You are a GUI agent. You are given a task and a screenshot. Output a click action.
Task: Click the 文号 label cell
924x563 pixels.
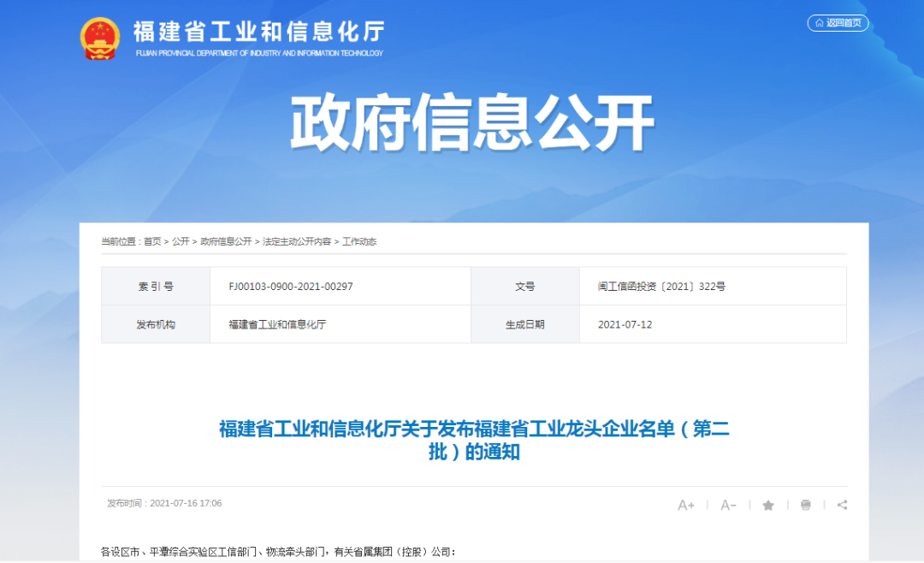tap(525, 287)
